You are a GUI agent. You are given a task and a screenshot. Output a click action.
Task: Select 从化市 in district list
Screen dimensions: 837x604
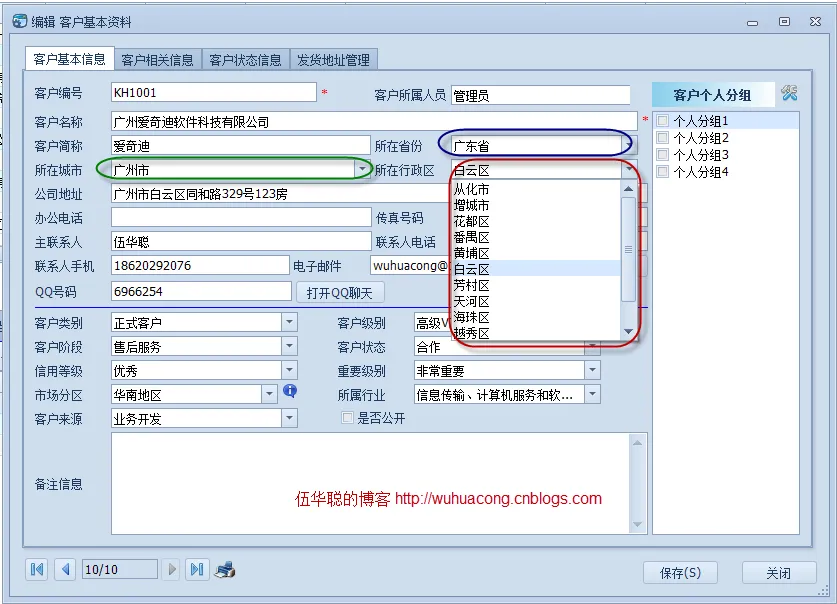536,189
